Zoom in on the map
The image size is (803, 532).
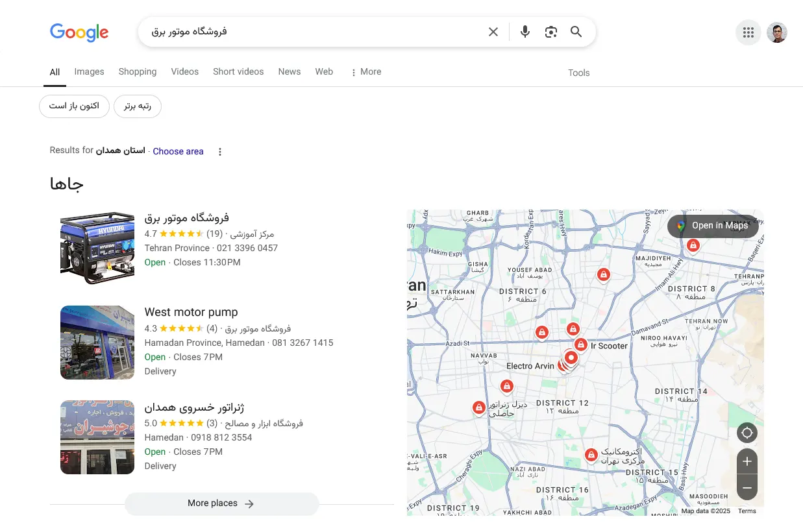click(747, 461)
